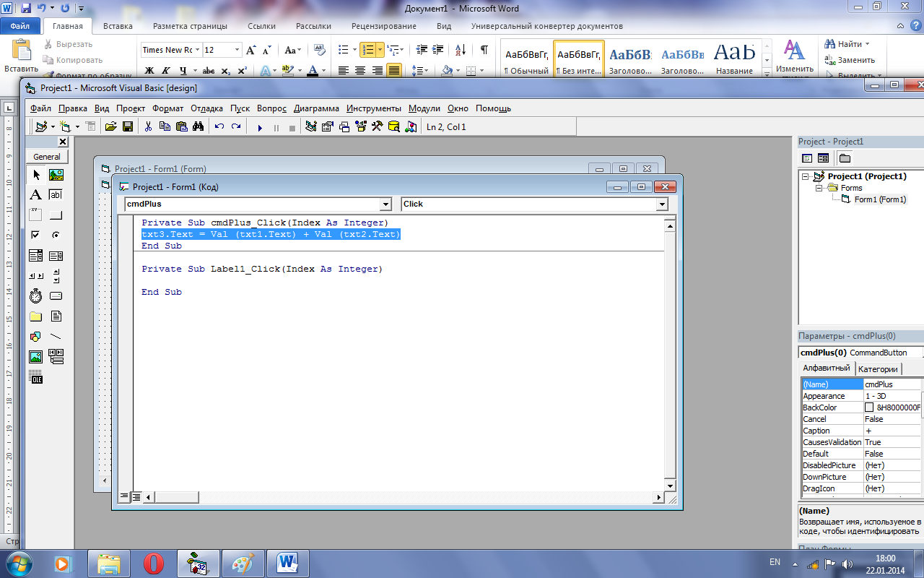
Task: Toggle Folders icon in Project panel
Action: (x=845, y=158)
